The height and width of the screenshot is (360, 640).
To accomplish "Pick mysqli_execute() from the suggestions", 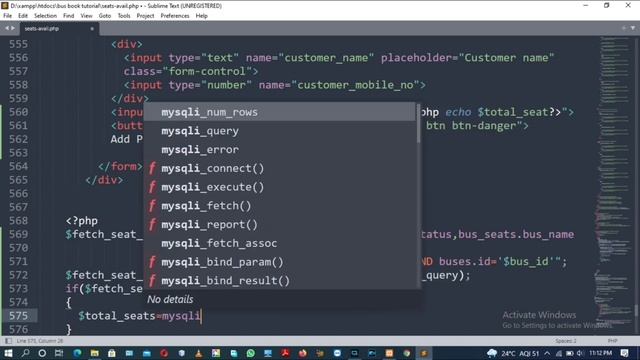I will (280, 187).
